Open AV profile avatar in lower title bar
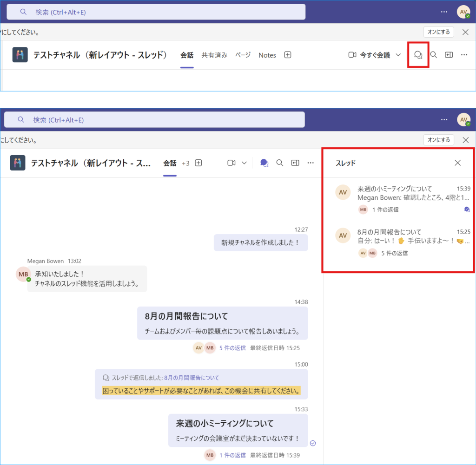 [463, 119]
